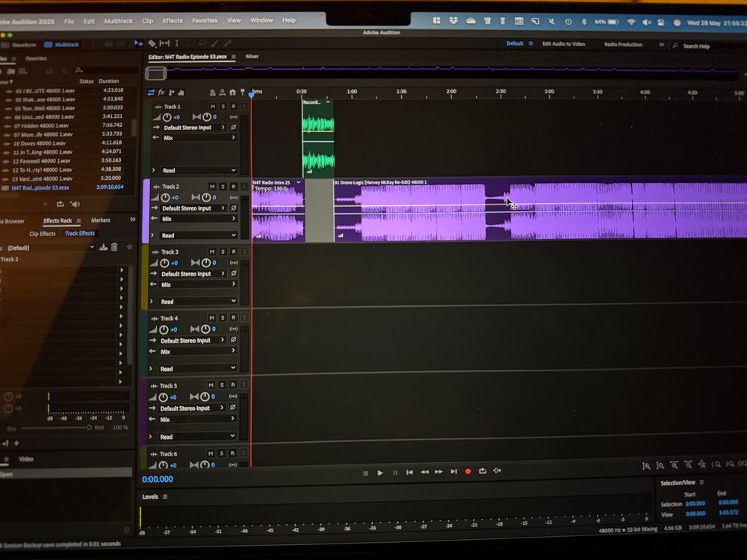Switch to the Markers tab
This screenshot has width=747, height=560.
coord(101,220)
